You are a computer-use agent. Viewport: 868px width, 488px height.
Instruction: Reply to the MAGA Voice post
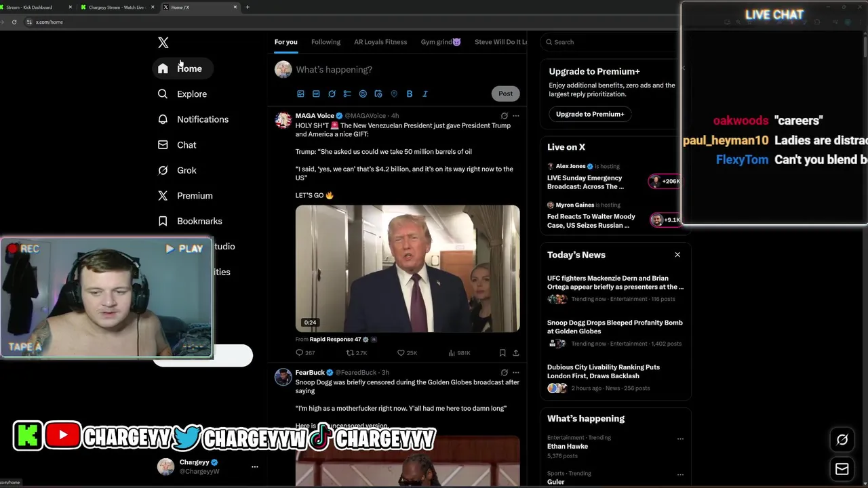click(305, 352)
